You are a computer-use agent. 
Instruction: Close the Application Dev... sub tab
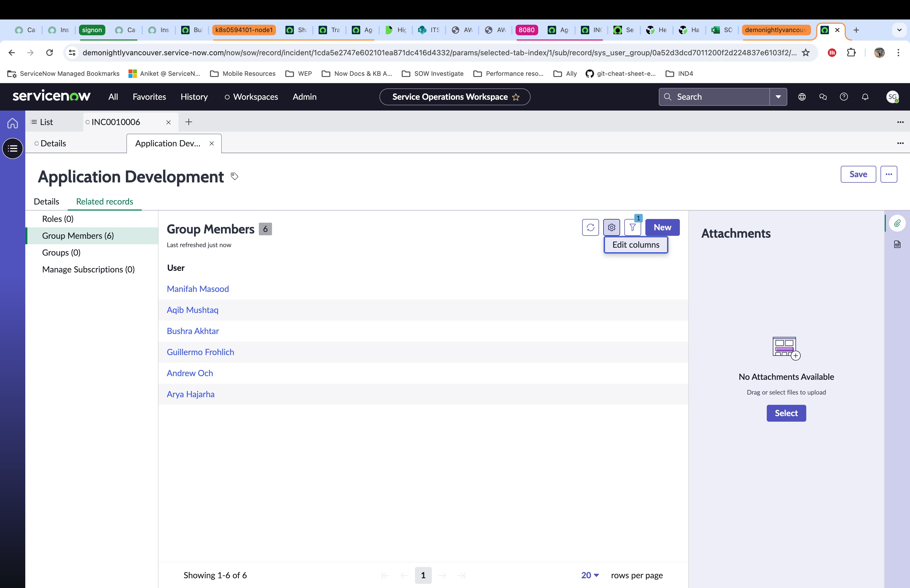point(211,143)
